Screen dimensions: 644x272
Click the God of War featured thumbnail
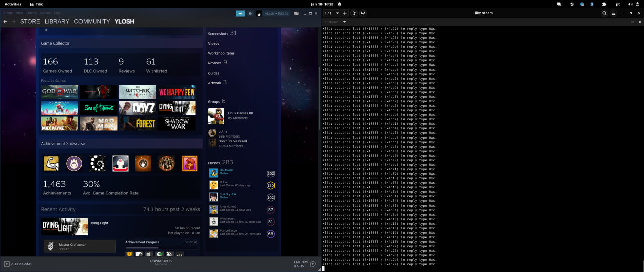[x=60, y=92]
